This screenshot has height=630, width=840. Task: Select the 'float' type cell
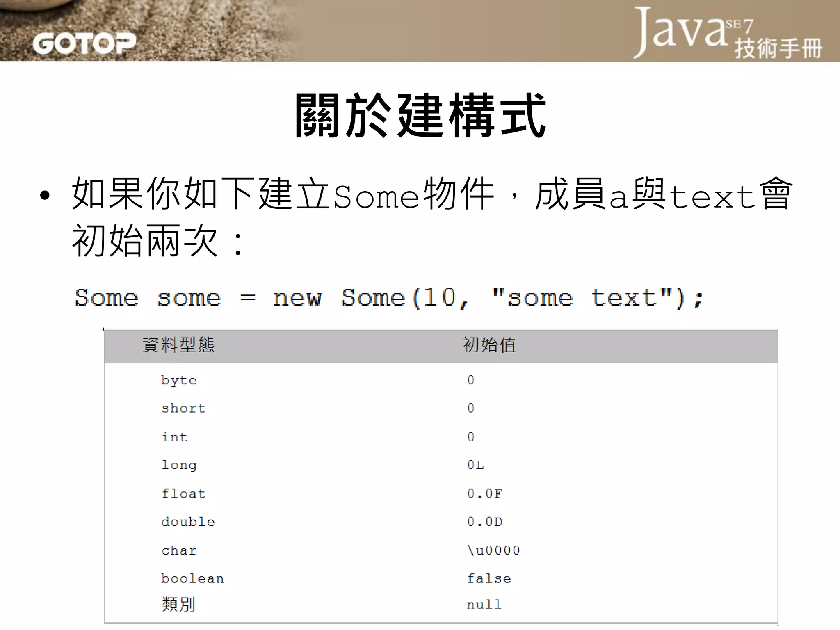click(183, 493)
